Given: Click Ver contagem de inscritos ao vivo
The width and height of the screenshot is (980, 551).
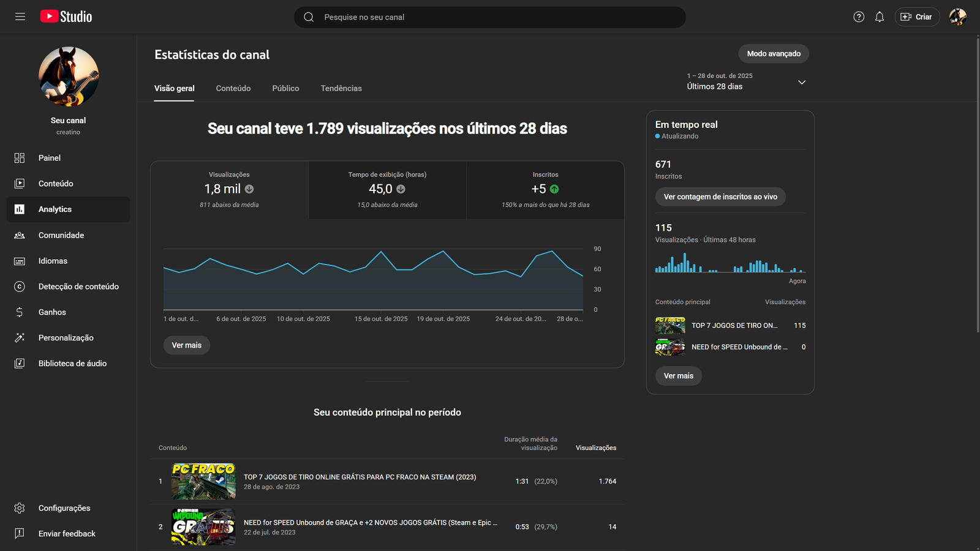Looking at the screenshot, I should click(720, 197).
